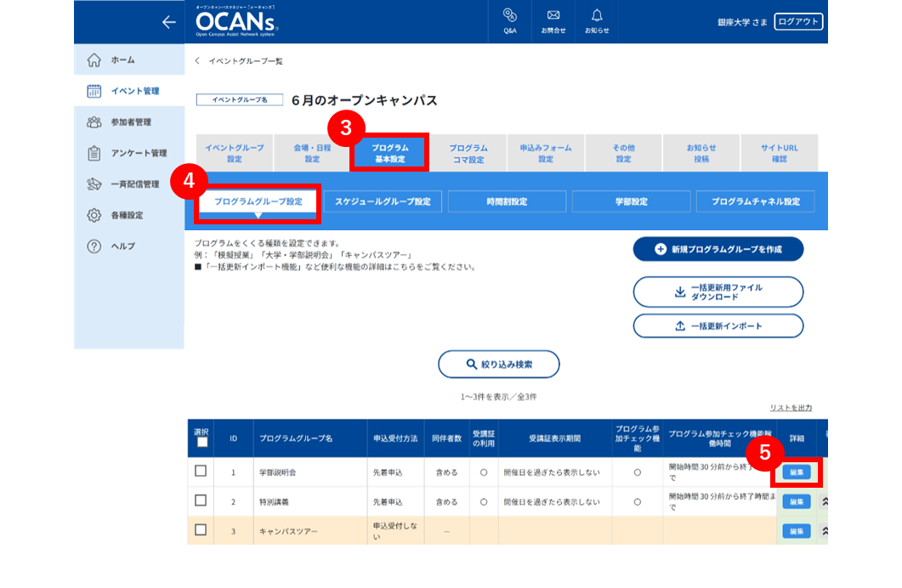Screen dimensions: 902x588
Task: Click 新規プログラムグループを作成 button
Action: pyautogui.click(x=718, y=249)
